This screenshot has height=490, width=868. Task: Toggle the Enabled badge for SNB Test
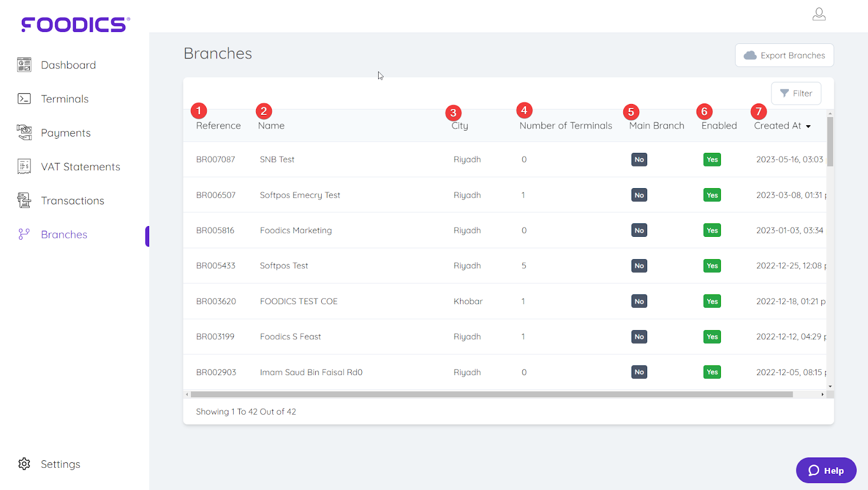click(712, 159)
